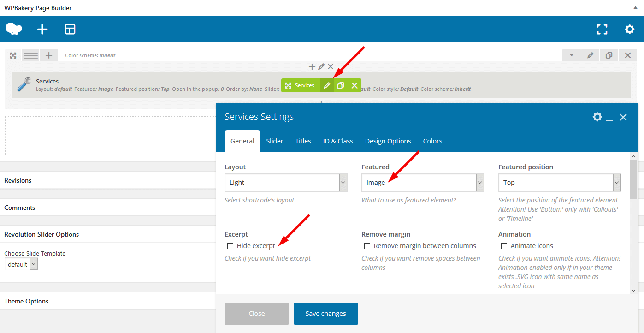644x333 pixels.
Task: Enable Remove margin between columns
Action: pyautogui.click(x=367, y=246)
